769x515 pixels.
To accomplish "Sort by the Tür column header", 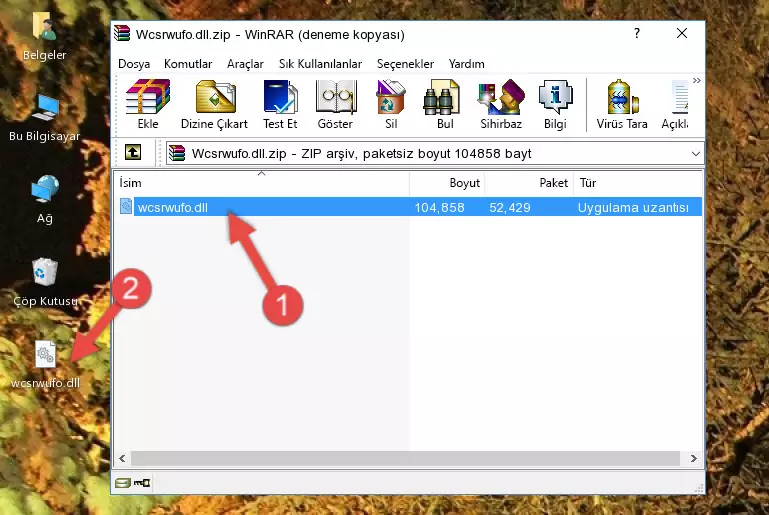I will tap(638, 183).
